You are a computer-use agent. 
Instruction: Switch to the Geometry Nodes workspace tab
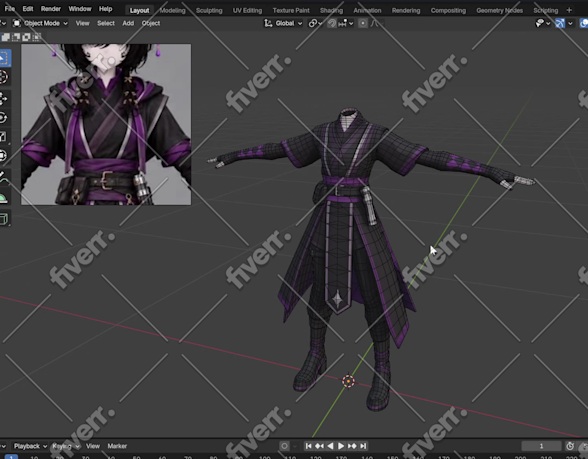(x=500, y=10)
